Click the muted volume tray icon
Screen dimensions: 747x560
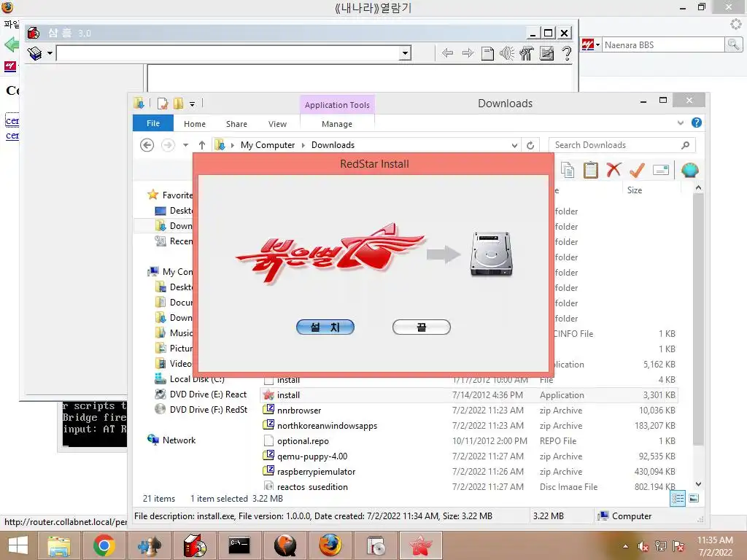click(x=643, y=546)
